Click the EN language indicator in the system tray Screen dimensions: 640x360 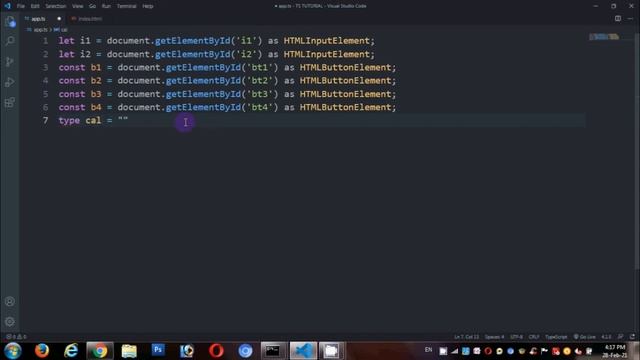pos(428,350)
